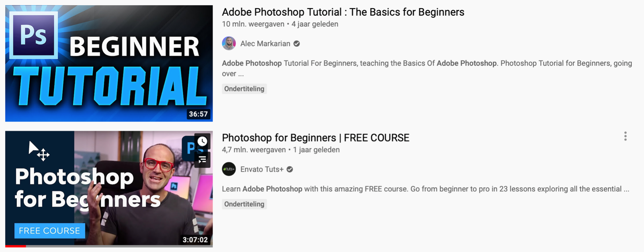644x252 pixels.
Task: Click verified badge next to Envato Tuts+
Action: (290, 169)
